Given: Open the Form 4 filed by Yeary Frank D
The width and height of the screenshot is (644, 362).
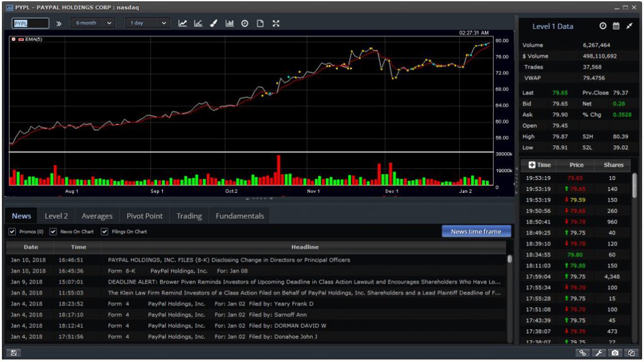Looking at the screenshot, I should point(257,304).
